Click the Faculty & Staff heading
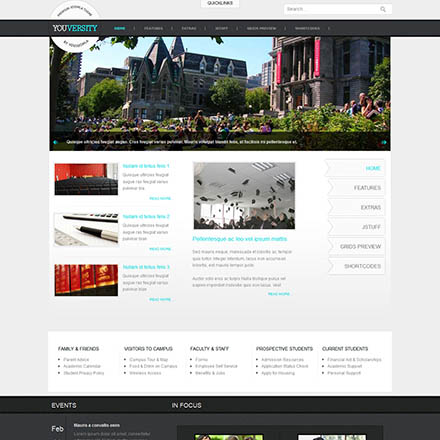440x440 pixels. click(209, 349)
